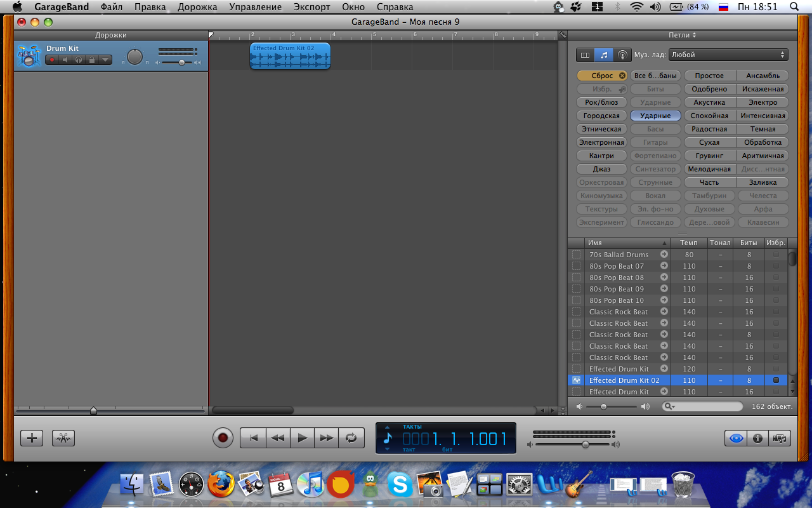Sort loops by Темп column
The width and height of the screenshot is (812, 508).
pyautogui.click(x=689, y=243)
